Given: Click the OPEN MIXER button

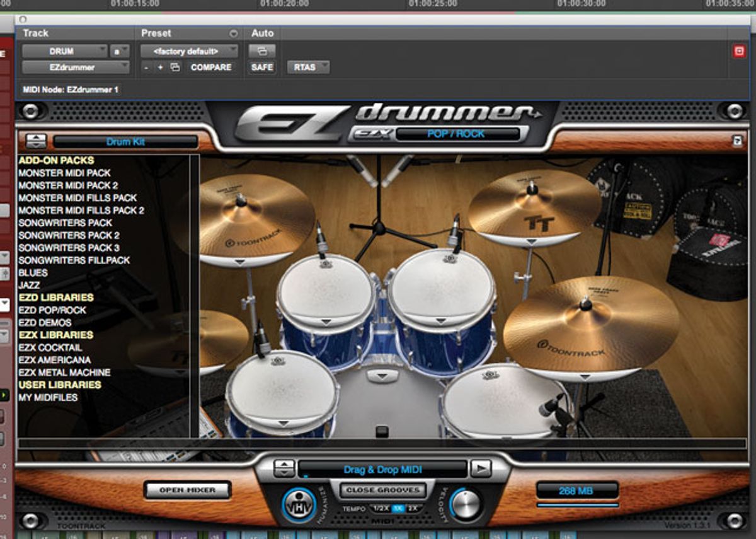Looking at the screenshot, I should pos(187,490).
